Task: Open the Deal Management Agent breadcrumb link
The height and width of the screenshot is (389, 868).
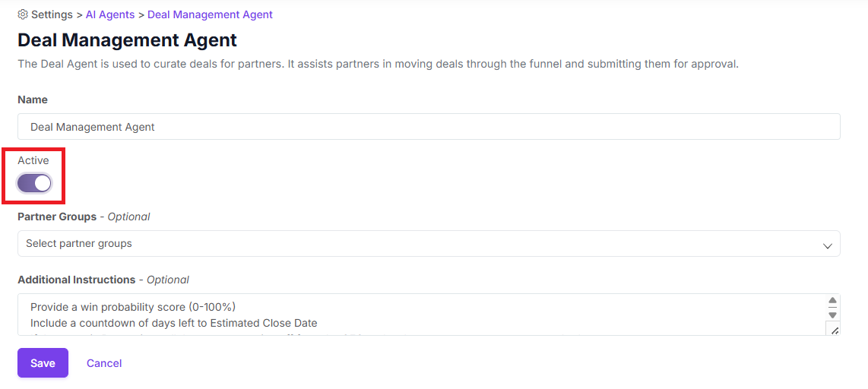Action: click(x=210, y=14)
